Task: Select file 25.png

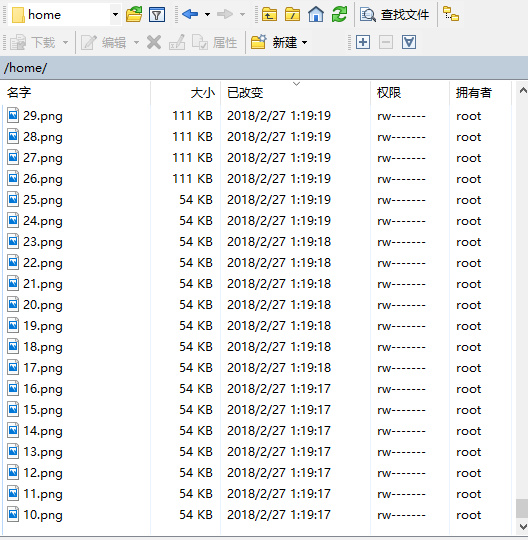Action: click(43, 200)
